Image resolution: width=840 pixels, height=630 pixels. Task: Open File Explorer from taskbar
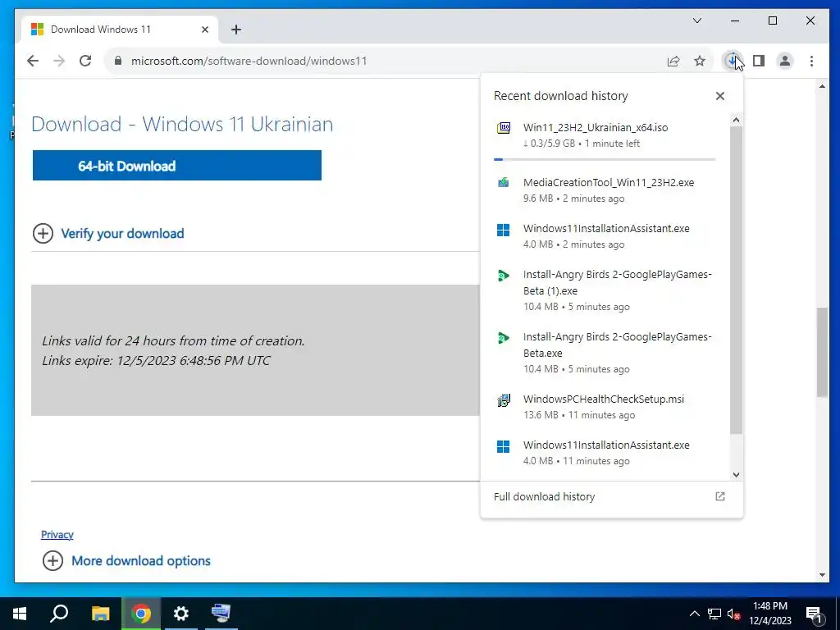(100, 614)
